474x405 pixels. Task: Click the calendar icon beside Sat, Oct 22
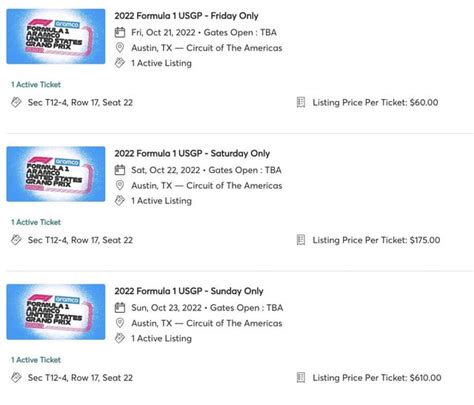[x=120, y=170]
